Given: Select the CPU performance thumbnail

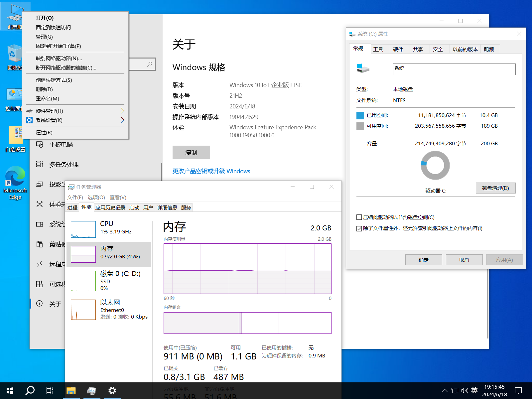Looking at the screenshot, I should click(x=83, y=229).
